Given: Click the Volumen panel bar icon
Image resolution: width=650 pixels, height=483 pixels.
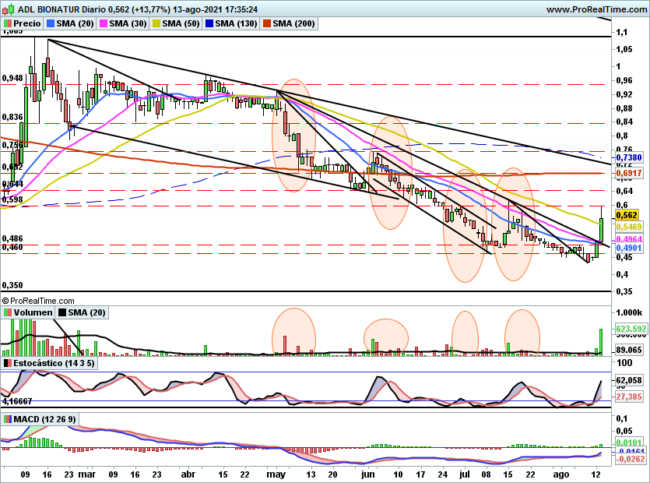Looking at the screenshot, I should coord(7,313).
